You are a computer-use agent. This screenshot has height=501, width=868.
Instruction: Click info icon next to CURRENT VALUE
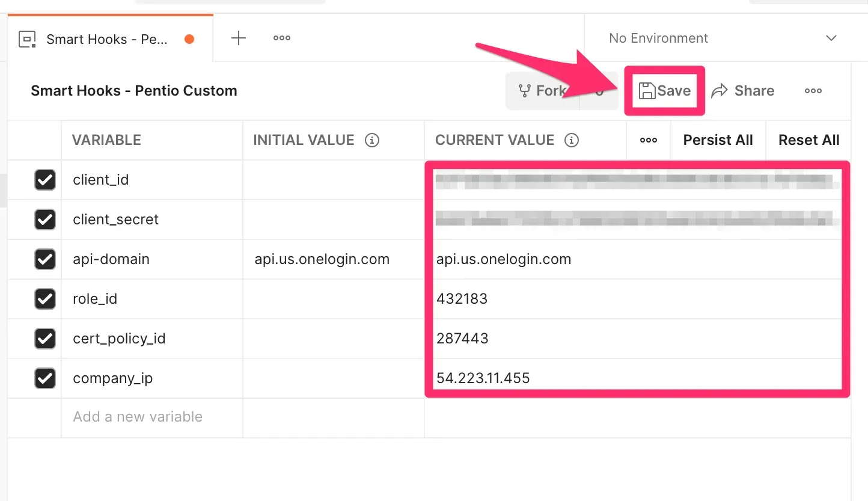[572, 140]
